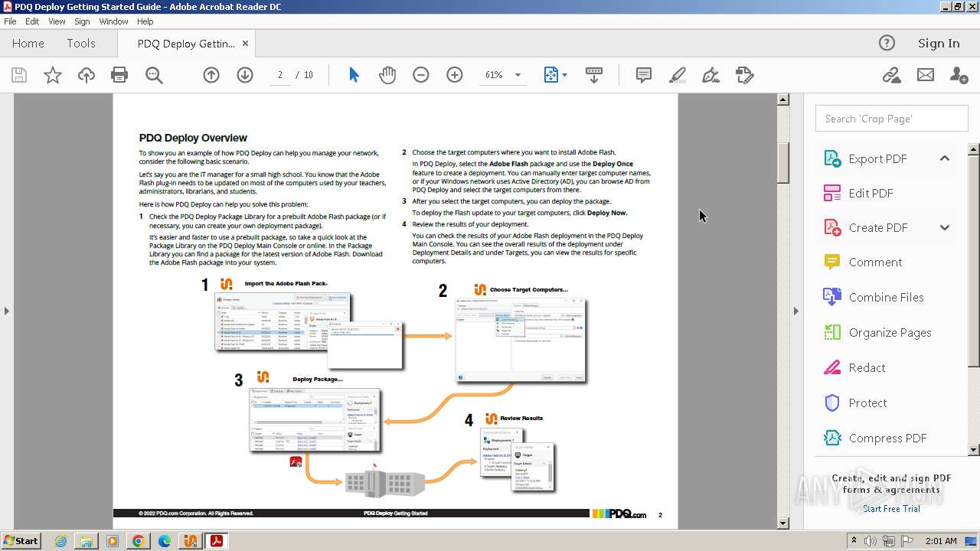Screen dimensions: 980x551
Task: Bookmark this file with the star icon
Action: pyautogui.click(x=53, y=75)
